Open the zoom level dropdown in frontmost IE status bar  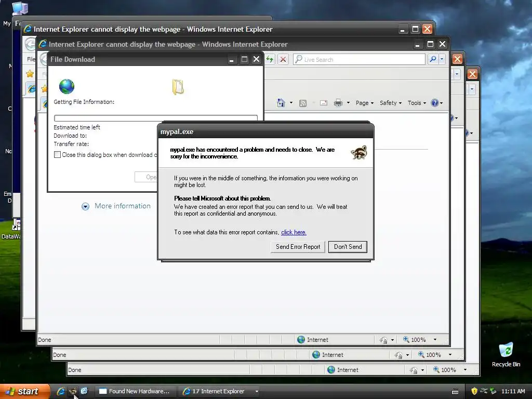click(x=435, y=340)
